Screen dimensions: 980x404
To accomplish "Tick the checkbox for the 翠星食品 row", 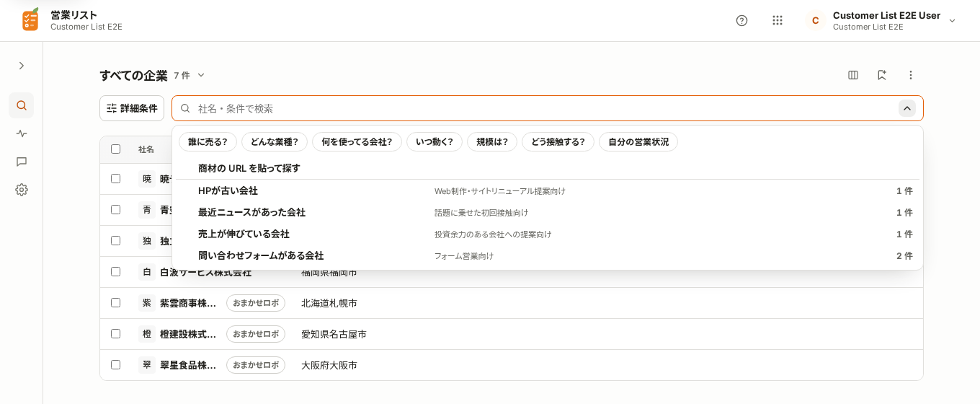I will click(x=115, y=364).
